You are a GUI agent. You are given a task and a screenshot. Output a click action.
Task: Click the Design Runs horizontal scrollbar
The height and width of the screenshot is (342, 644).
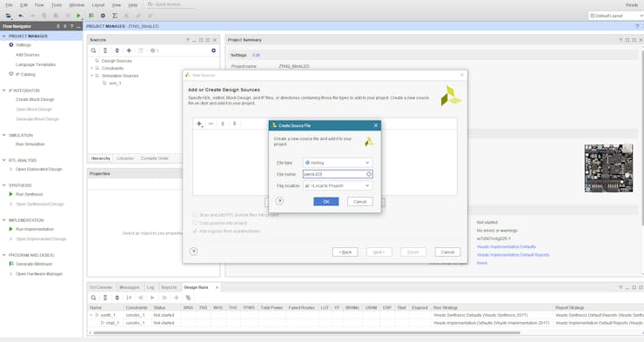pyautogui.click(x=306, y=332)
